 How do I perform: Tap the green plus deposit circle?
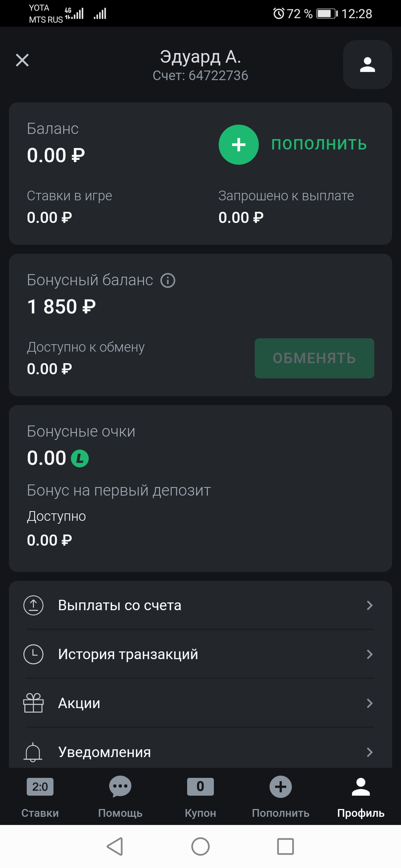(x=238, y=145)
